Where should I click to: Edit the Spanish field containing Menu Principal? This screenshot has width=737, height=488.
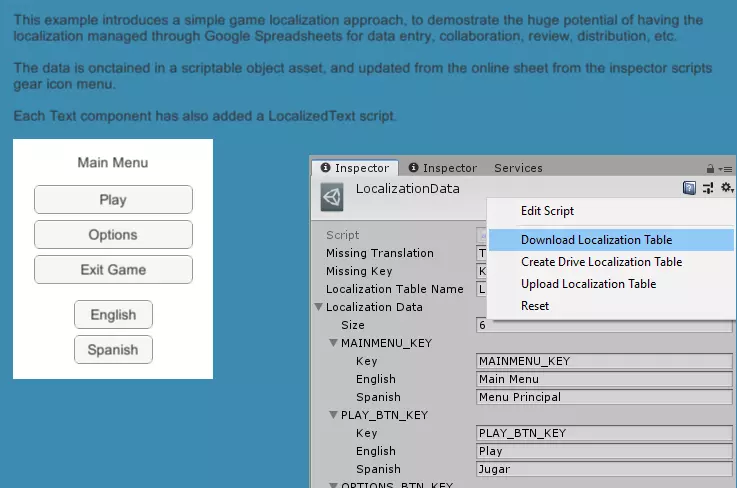pyautogui.click(x=604, y=397)
